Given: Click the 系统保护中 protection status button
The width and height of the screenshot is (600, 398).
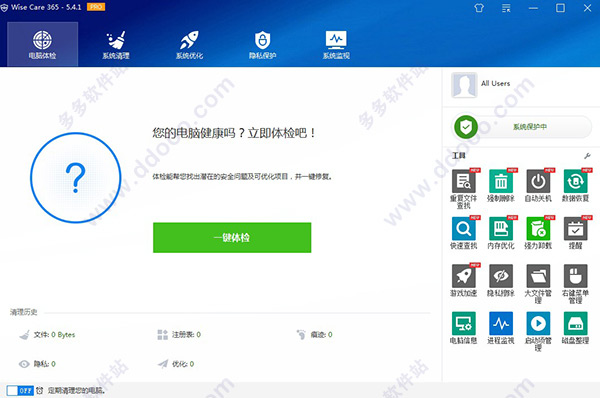Looking at the screenshot, I should (530, 127).
